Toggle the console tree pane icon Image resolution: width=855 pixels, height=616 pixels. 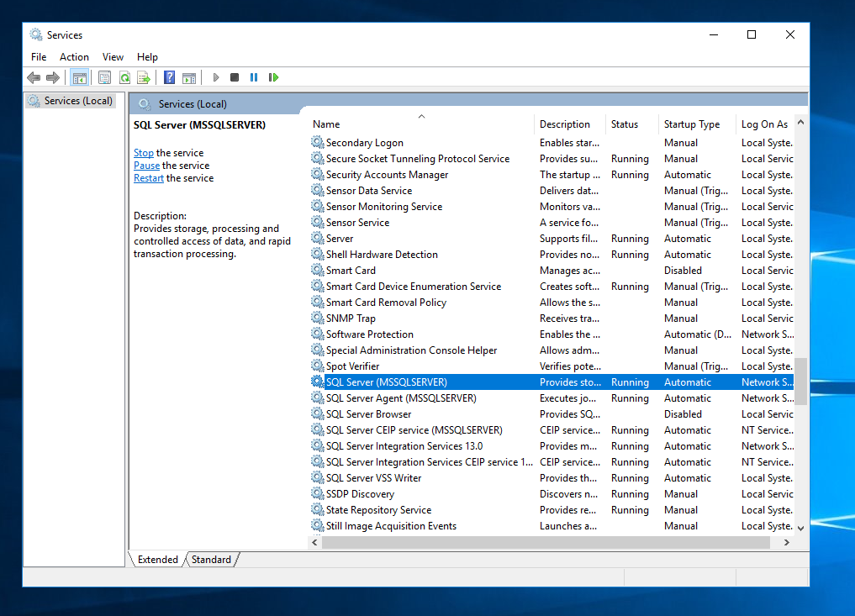tap(80, 77)
